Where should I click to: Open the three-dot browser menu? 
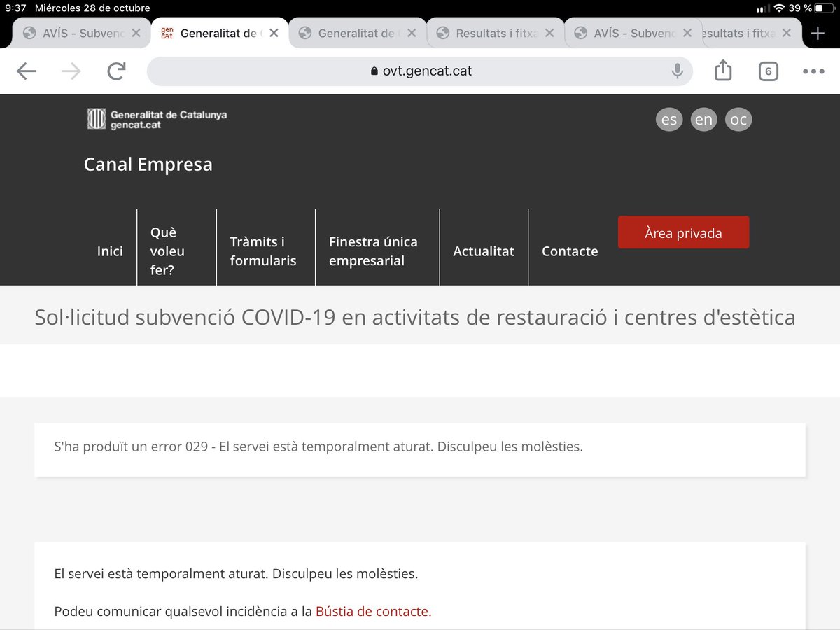pyautogui.click(x=813, y=71)
